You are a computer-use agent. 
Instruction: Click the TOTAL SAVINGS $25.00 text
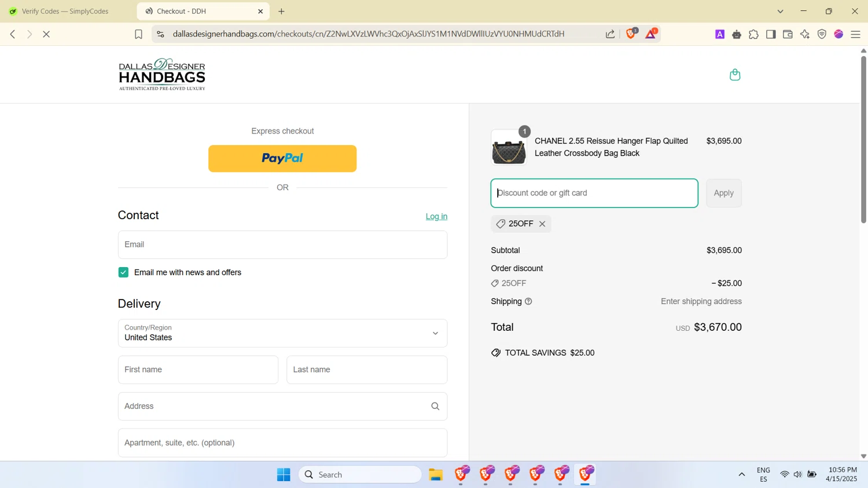(550, 353)
